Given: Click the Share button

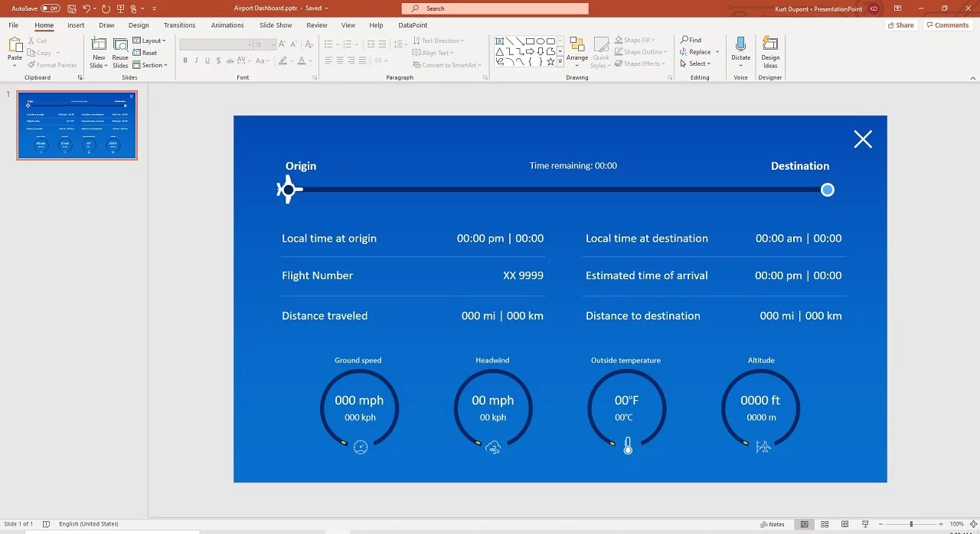Looking at the screenshot, I should click(x=901, y=25).
